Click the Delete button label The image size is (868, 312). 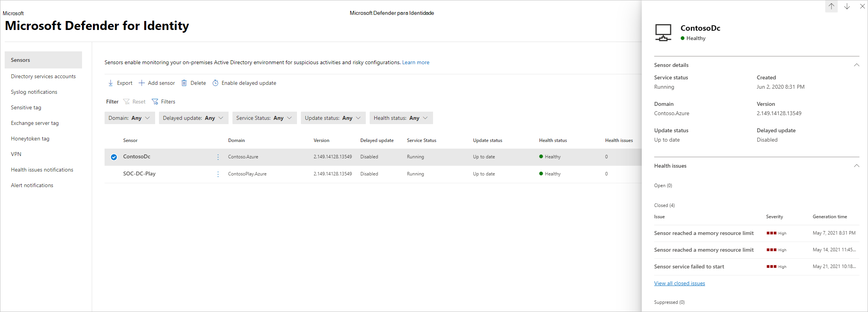[198, 83]
